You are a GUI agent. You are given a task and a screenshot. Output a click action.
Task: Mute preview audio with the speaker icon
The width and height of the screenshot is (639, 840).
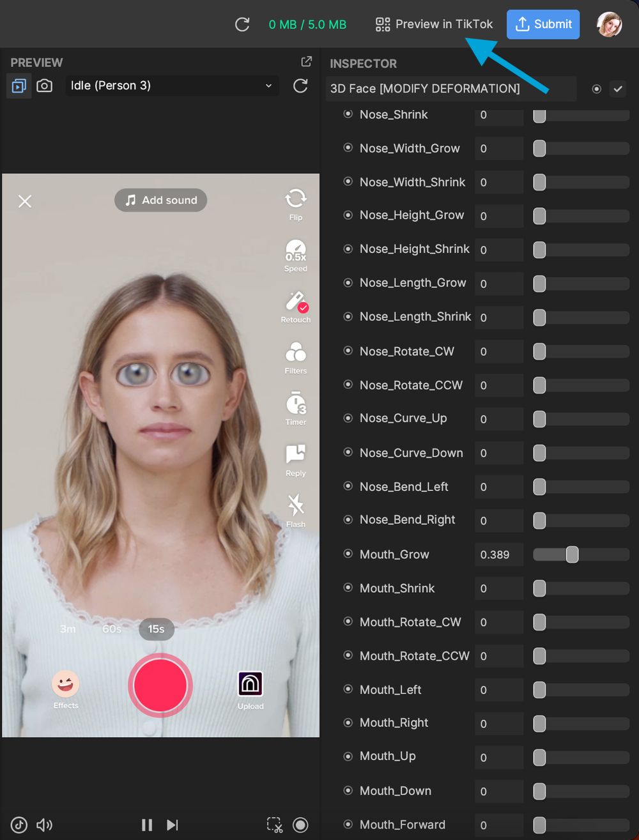pyautogui.click(x=43, y=825)
